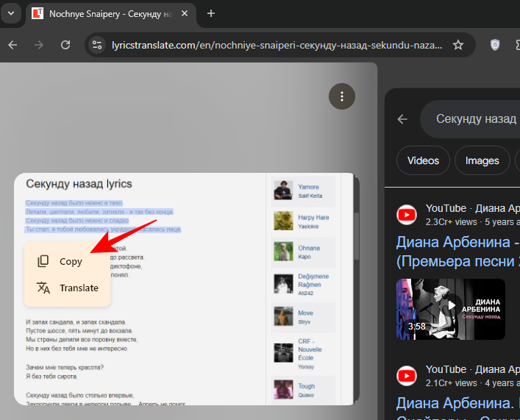Reload the current page
The height and width of the screenshot is (420, 520).
(x=65, y=45)
